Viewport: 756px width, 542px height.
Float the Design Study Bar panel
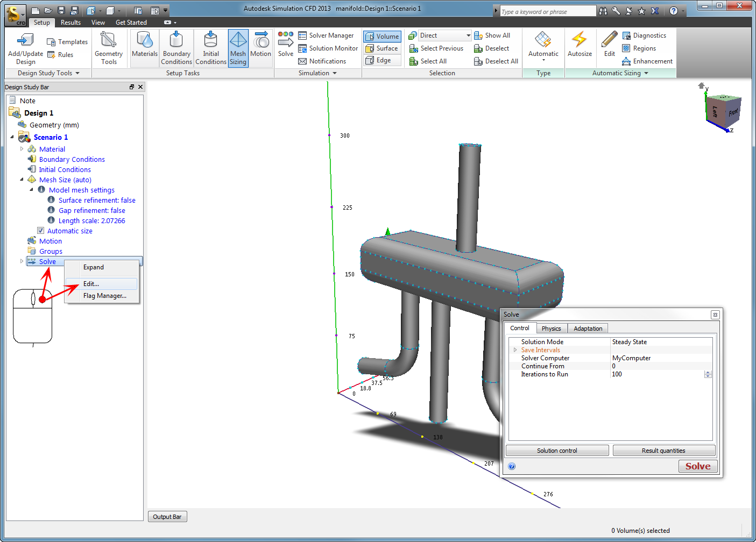click(x=132, y=87)
